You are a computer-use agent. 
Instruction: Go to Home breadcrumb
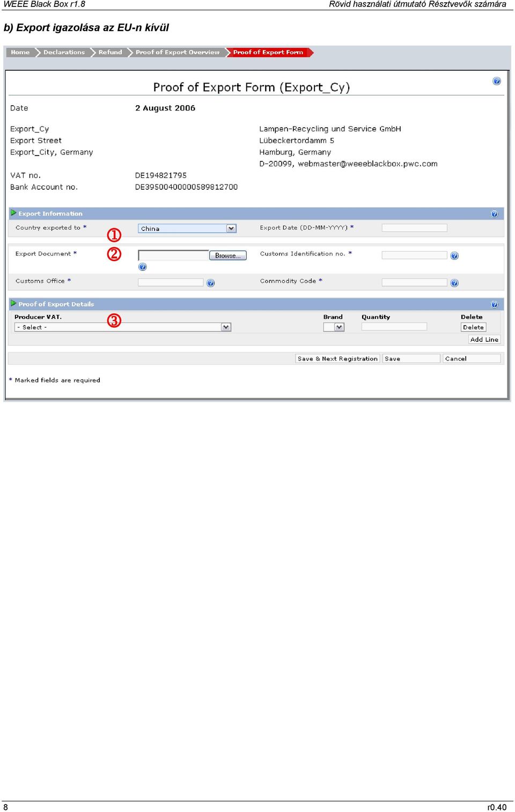(x=20, y=52)
